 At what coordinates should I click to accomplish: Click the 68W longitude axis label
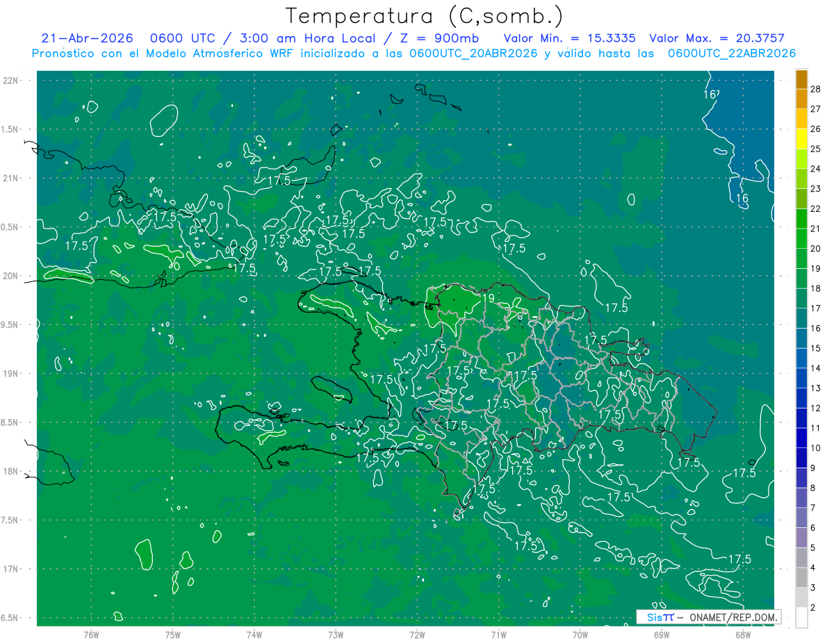tap(742, 634)
